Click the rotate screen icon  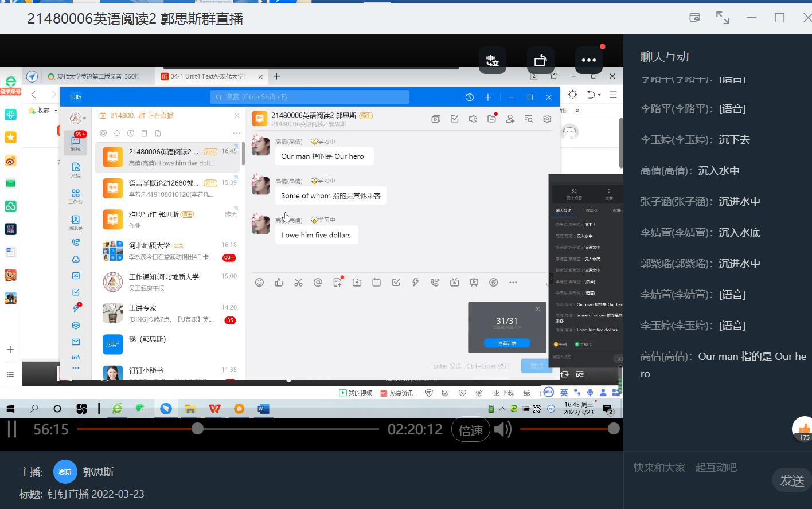click(x=540, y=60)
